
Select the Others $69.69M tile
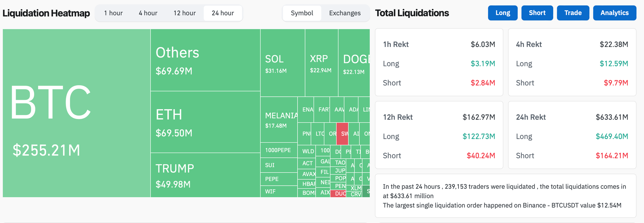coord(205,60)
